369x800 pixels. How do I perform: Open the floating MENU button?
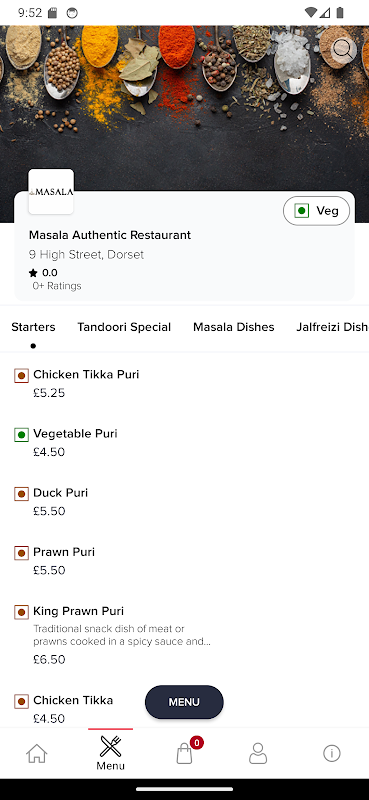pos(184,702)
